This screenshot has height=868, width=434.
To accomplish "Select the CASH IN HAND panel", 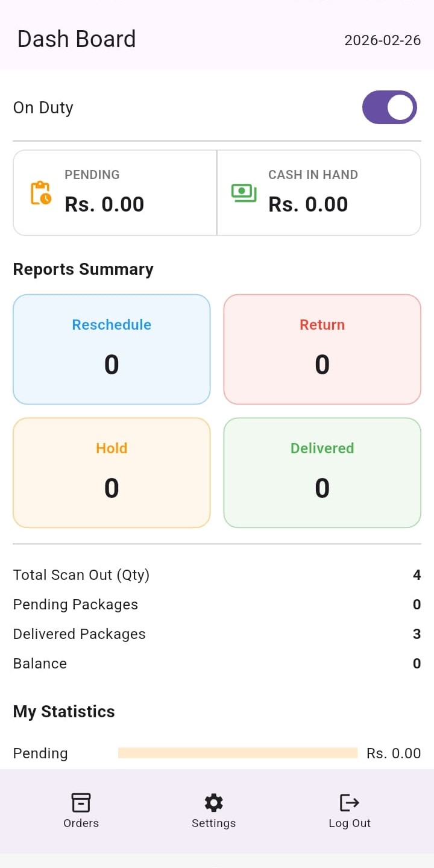I will 319,193.
